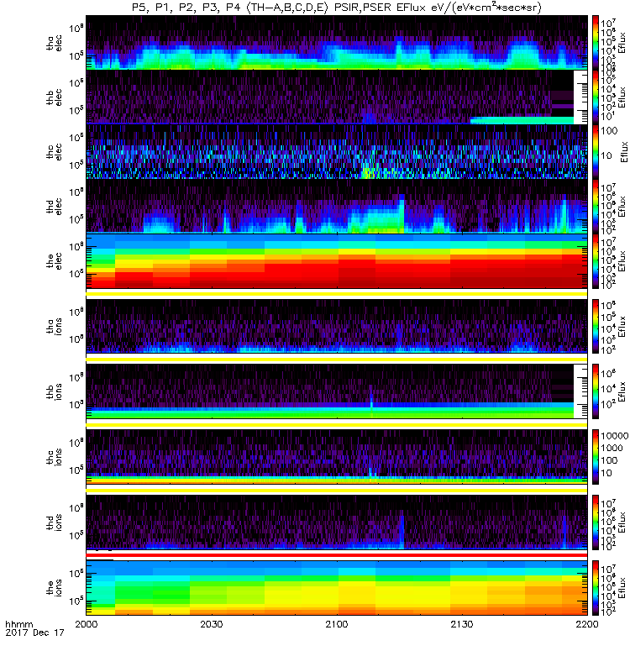
Task: Click the 2030 time axis label
Action: tap(212, 624)
